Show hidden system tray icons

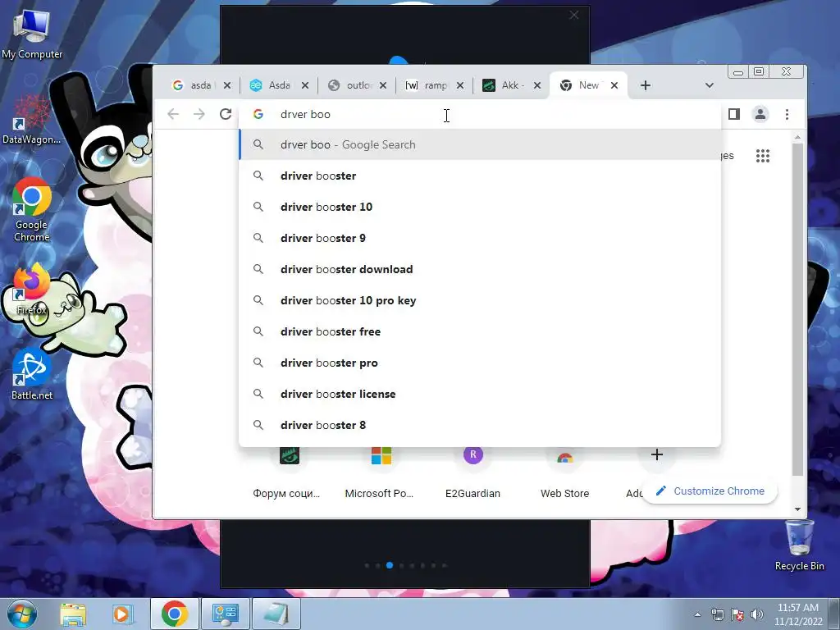click(x=697, y=614)
